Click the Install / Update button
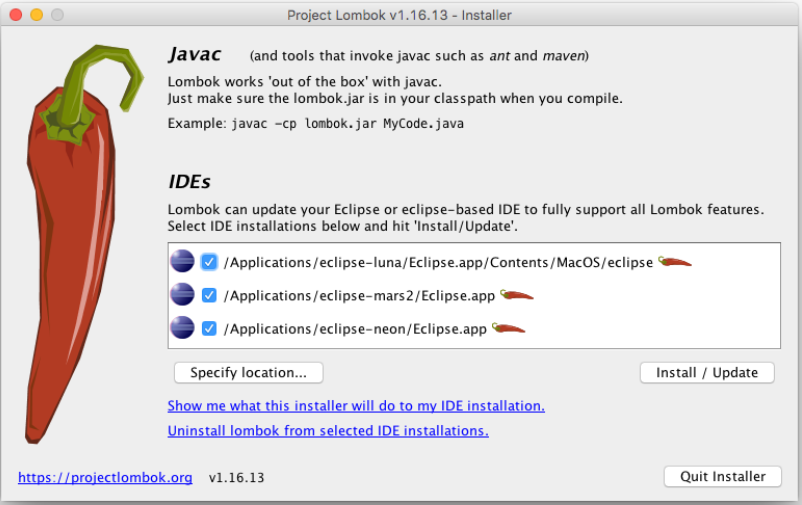 pos(707,372)
